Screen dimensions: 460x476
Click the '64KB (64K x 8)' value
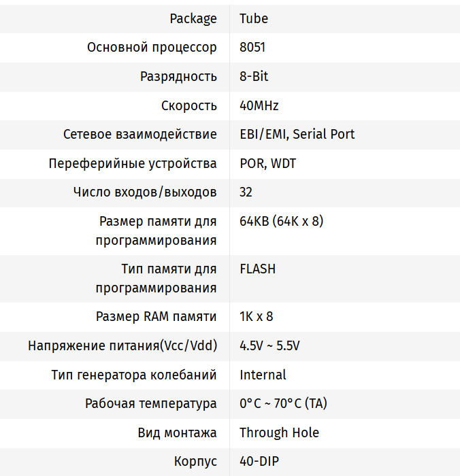pos(282,221)
